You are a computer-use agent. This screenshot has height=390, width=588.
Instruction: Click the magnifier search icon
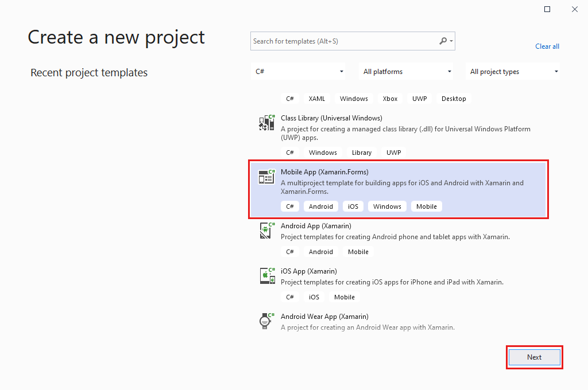tap(443, 41)
